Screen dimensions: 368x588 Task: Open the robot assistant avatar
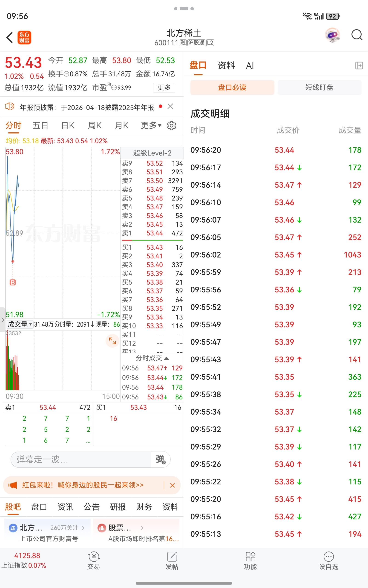click(333, 35)
